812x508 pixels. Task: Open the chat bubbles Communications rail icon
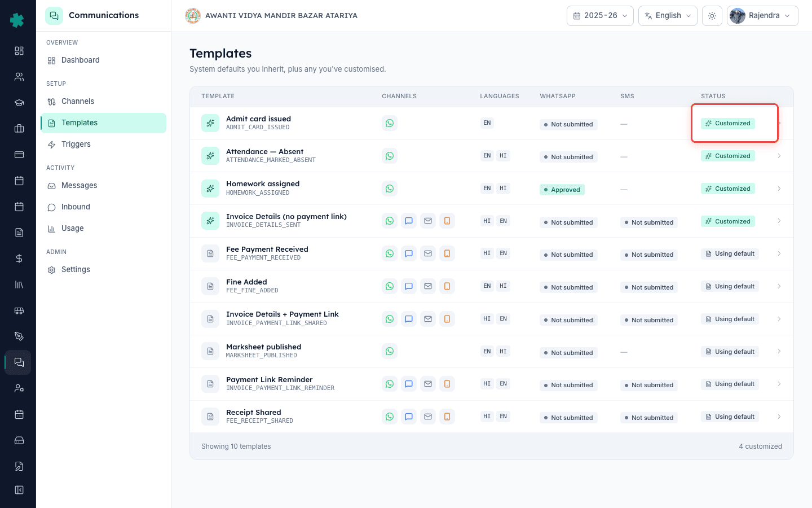19,362
